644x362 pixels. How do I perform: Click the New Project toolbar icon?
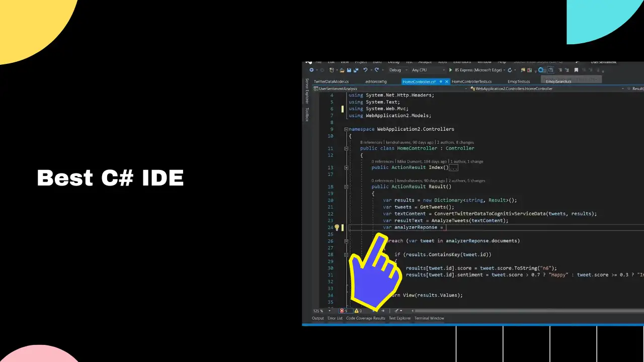tap(332, 70)
